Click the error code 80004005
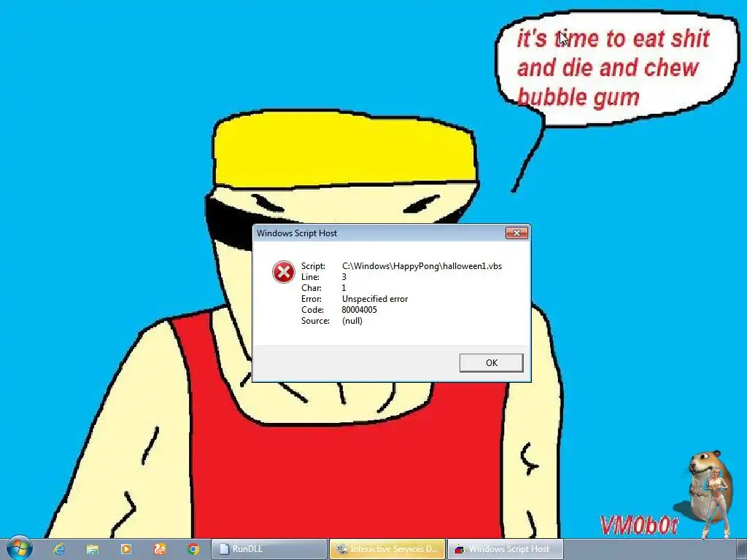Viewport: 747px width, 560px height. (359, 310)
